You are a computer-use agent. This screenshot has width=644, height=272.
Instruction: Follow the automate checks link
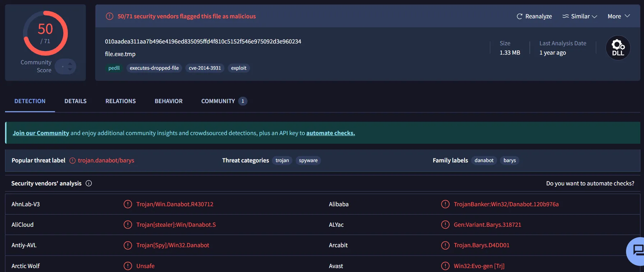(x=330, y=133)
